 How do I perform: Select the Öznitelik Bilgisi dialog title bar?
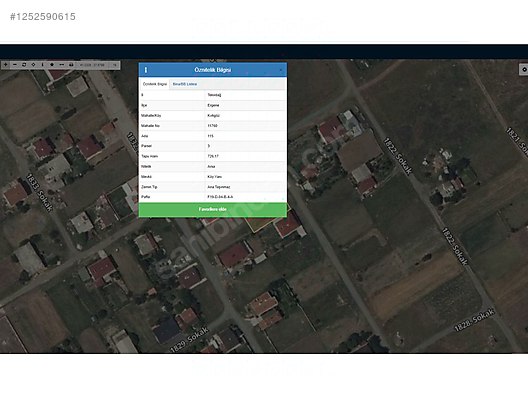click(x=213, y=70)
